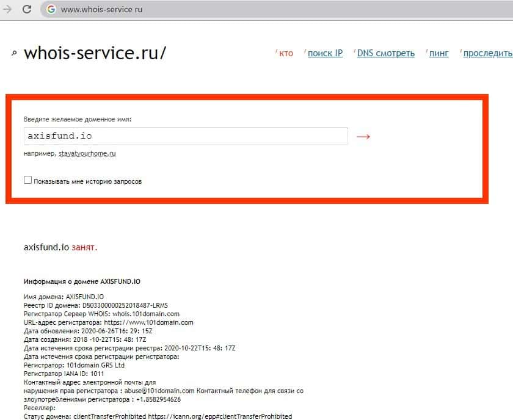Click the 'axisfund.io занят.' result text
Screen dimensions: 513x420
click(60, 247)
